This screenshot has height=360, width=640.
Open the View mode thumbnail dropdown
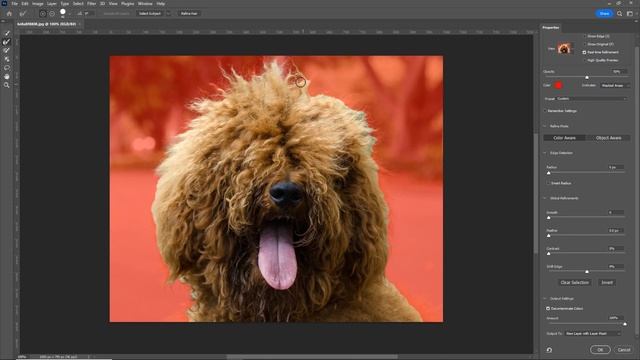[564, 49]
